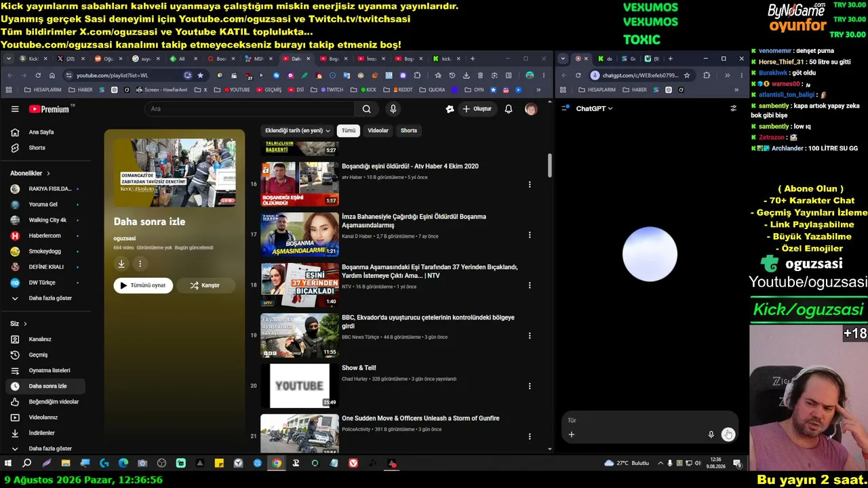This screenshot has width=868, height=488.
Task: Click the Karıştır shuffle button
Action: point(205,285)
